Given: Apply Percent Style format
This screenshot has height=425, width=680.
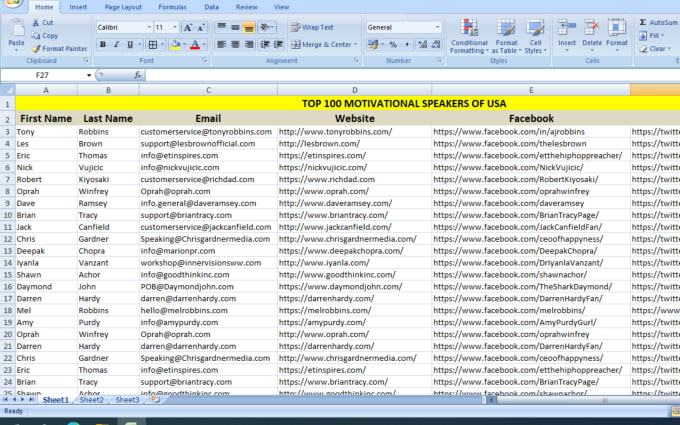Looking at the screenshot, I should (x=393, y=44).
